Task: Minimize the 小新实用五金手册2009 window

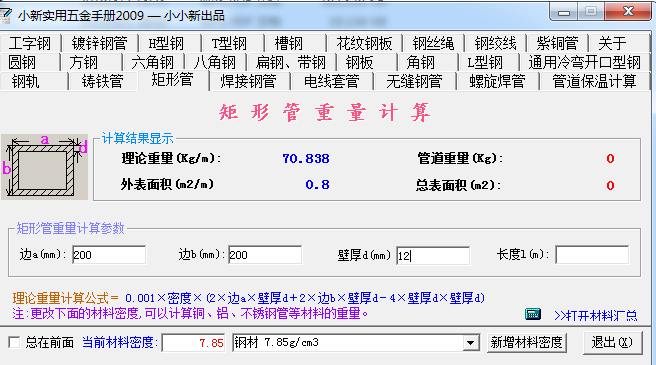Action: point(564,12)
